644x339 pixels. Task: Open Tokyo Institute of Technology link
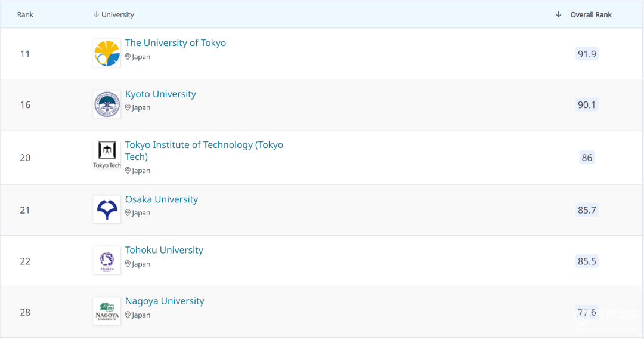coord(204,150)
